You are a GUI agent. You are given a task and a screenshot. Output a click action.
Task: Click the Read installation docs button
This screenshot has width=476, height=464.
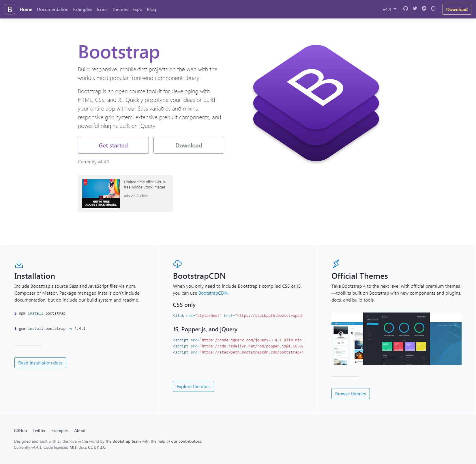40,363
